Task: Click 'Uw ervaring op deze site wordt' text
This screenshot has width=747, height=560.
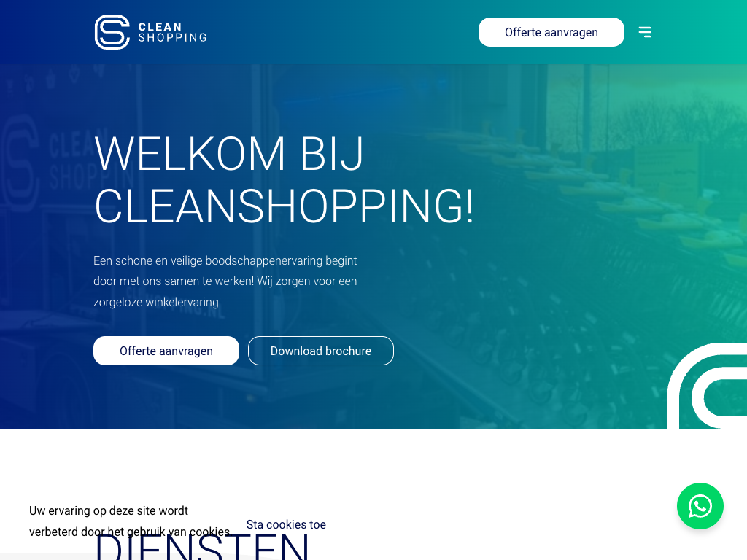Action: point(109,510)
